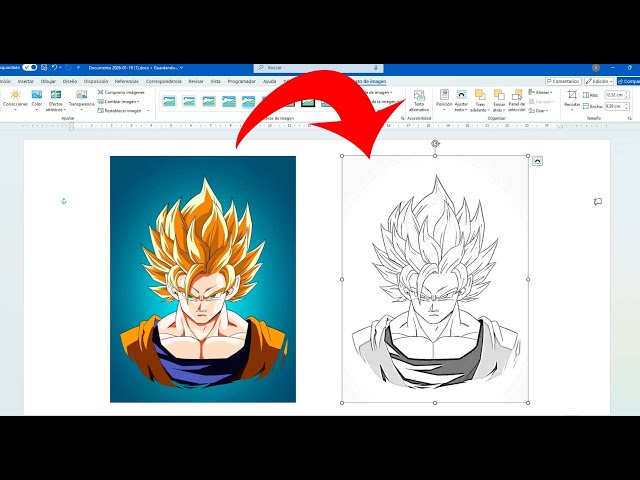Open the Programador tab

tap(242, 81)
